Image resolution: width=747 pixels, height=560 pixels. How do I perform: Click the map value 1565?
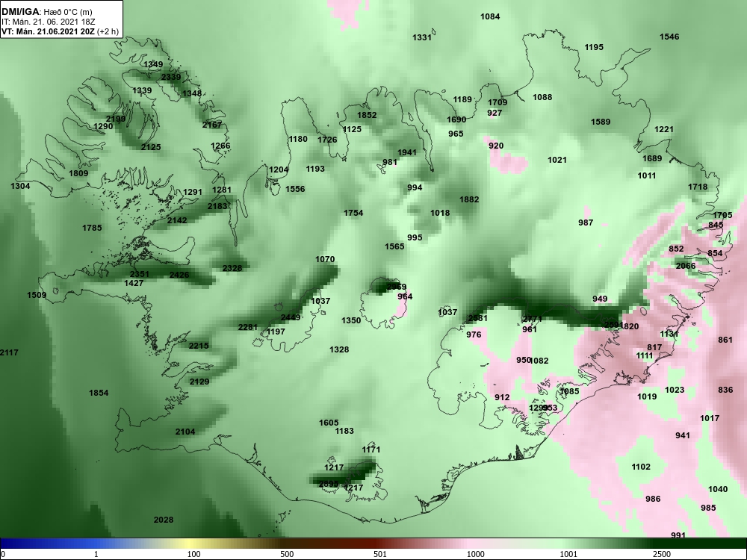click(394, 246)
